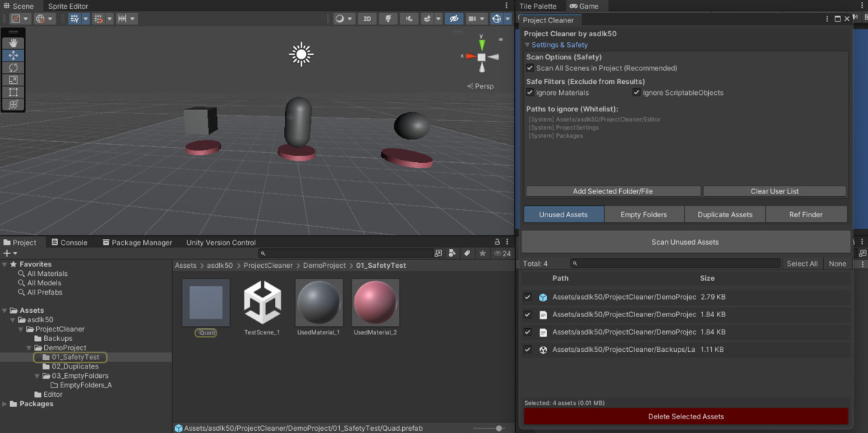Toggle Persp projection label

[480, 86]
